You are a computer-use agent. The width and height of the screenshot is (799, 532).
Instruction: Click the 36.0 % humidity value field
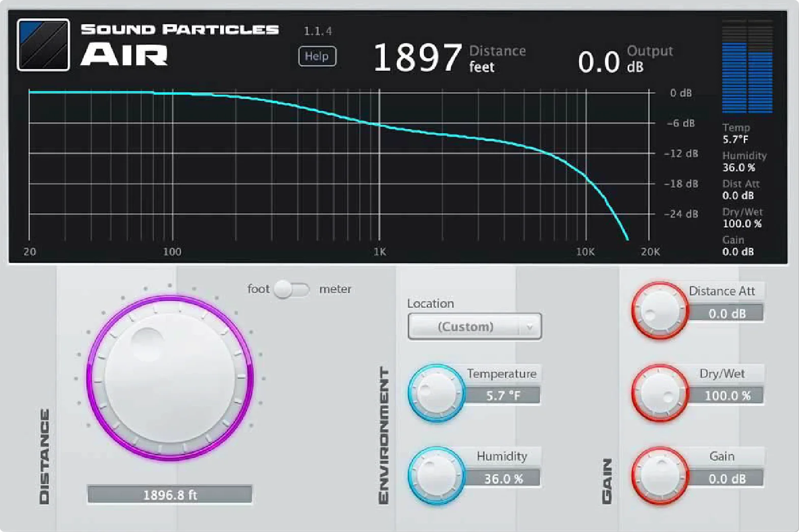503,479
